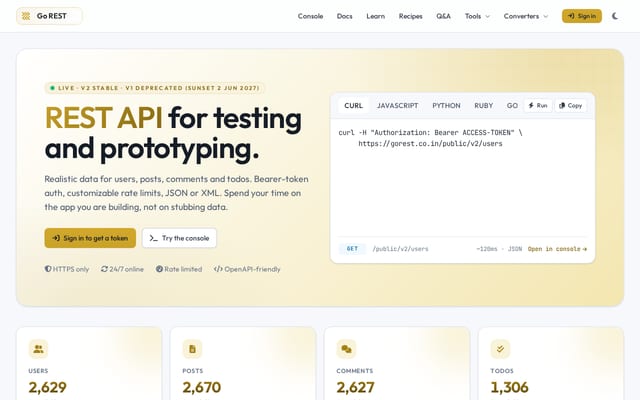Click the 24/7 online refresh icon

pos(104,269)
